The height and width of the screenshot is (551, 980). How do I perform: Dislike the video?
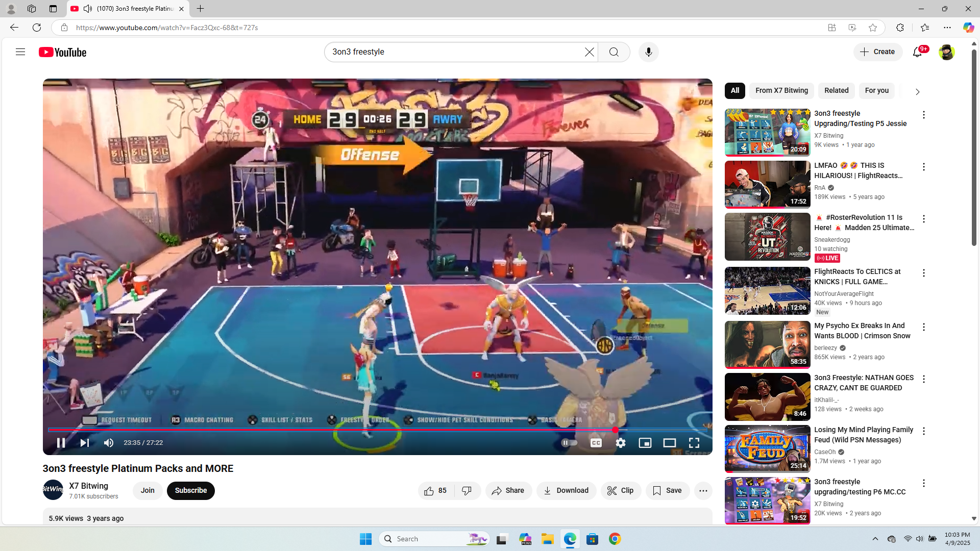[467, 491]
